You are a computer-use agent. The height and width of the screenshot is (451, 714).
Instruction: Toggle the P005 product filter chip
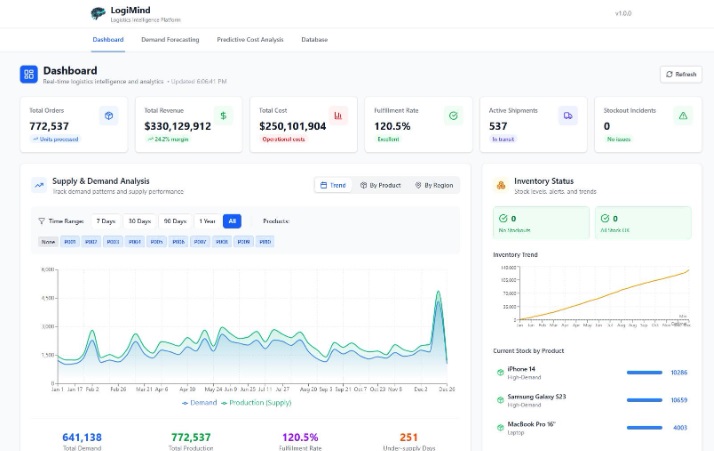coord(157,242)
